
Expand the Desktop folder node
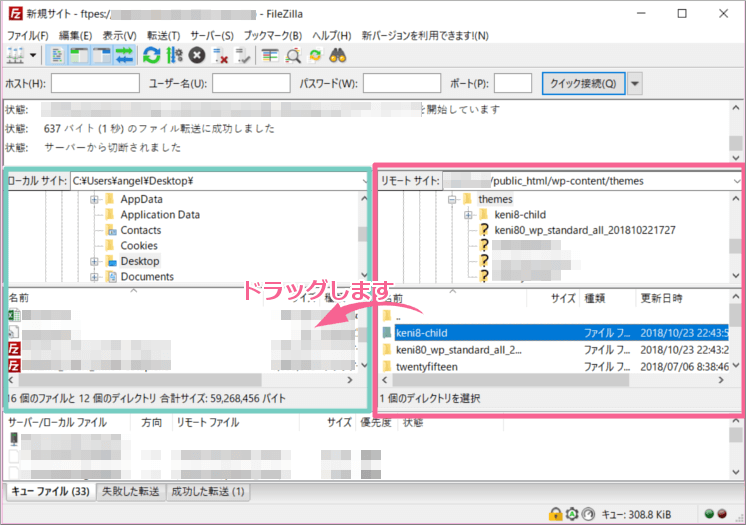click(x=94, y=261)
